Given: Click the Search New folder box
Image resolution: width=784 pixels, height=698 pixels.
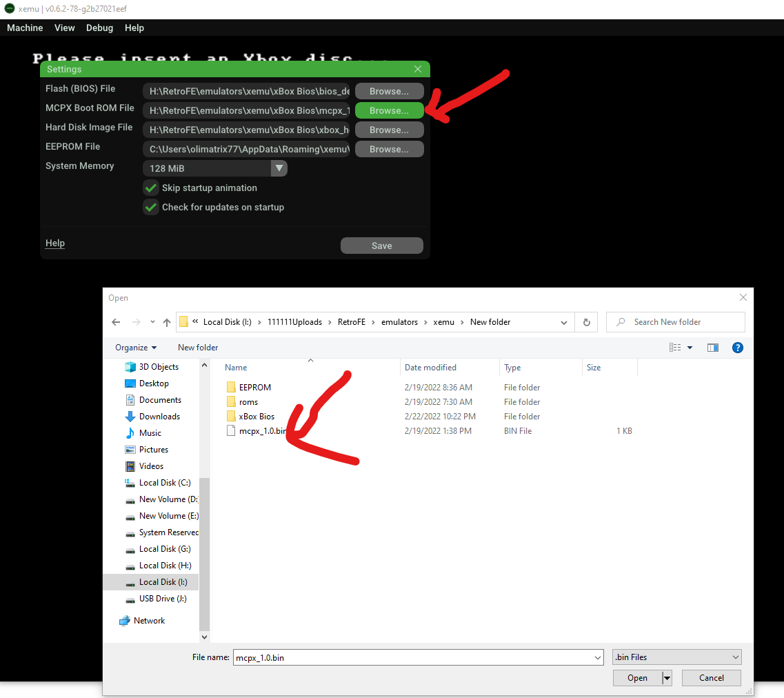Looking at the screenshot, I should 676,322.
